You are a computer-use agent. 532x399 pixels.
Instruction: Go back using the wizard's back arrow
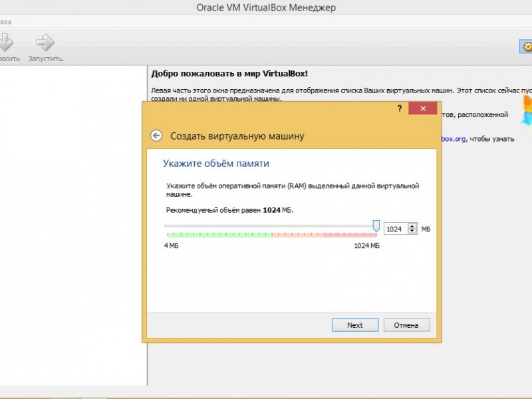click(156, 136)
